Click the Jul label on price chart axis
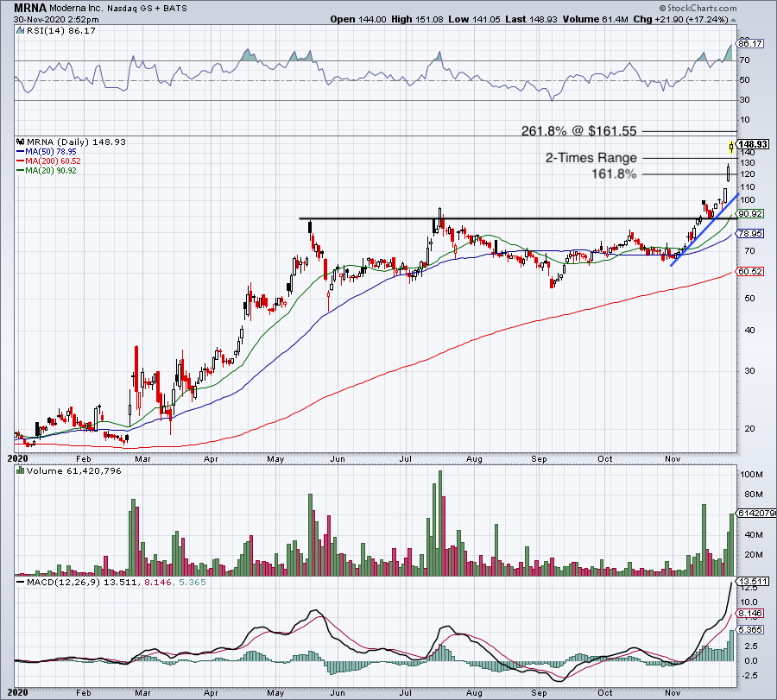 (x=406, y=458)
